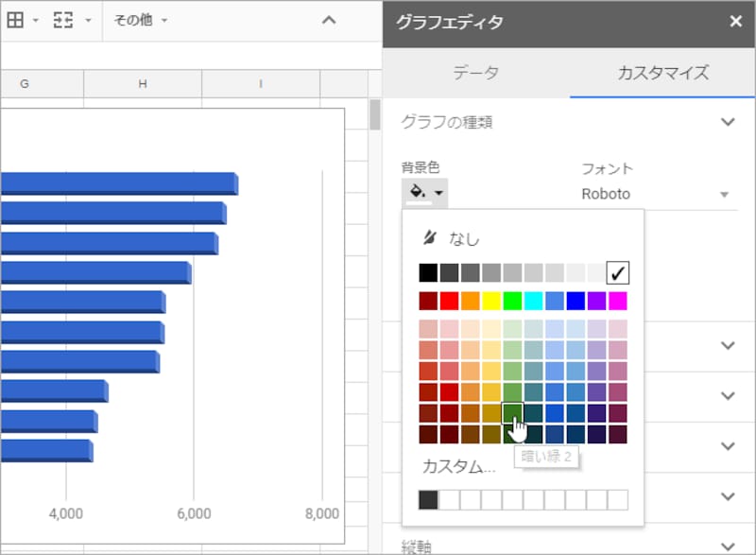Close the グラフエディタ panel
The height and width of the screenshot is (555, 756).
click(737, 21)
